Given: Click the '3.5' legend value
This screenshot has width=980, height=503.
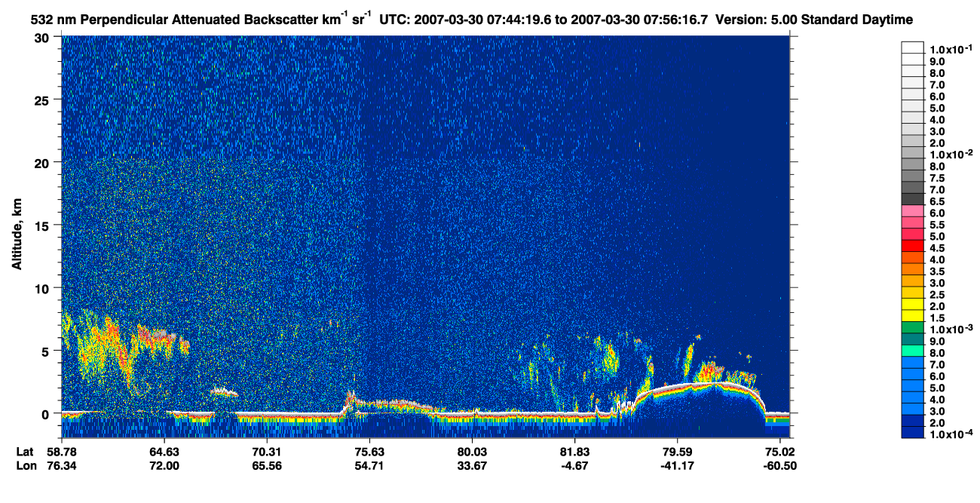Looking at the screenshot, I should click(x=937, y=271).
